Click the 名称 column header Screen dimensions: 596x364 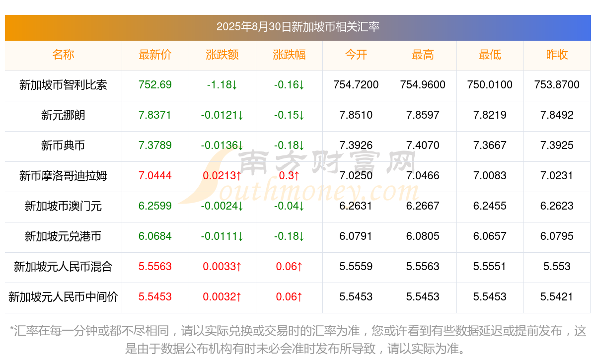point(63,55)
